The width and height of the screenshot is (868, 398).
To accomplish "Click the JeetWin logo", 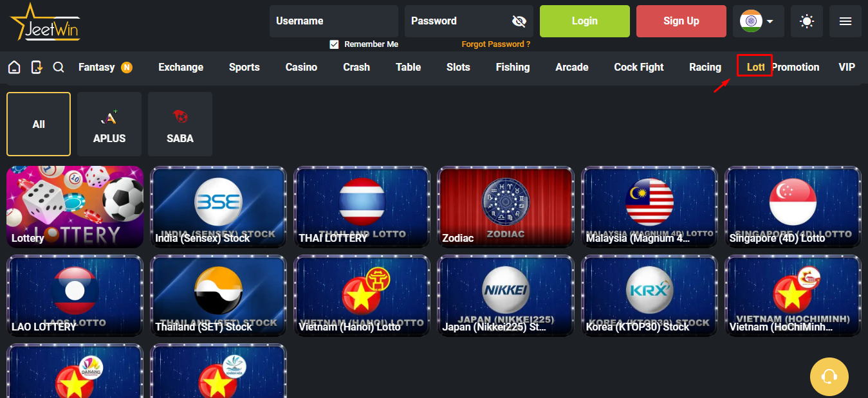I will tap(45, 23).
